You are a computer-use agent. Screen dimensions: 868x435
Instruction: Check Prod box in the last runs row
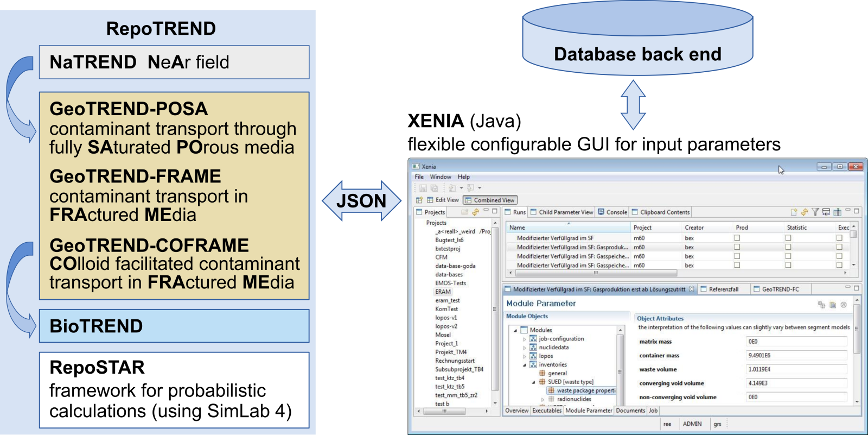(x=737, y=266)
